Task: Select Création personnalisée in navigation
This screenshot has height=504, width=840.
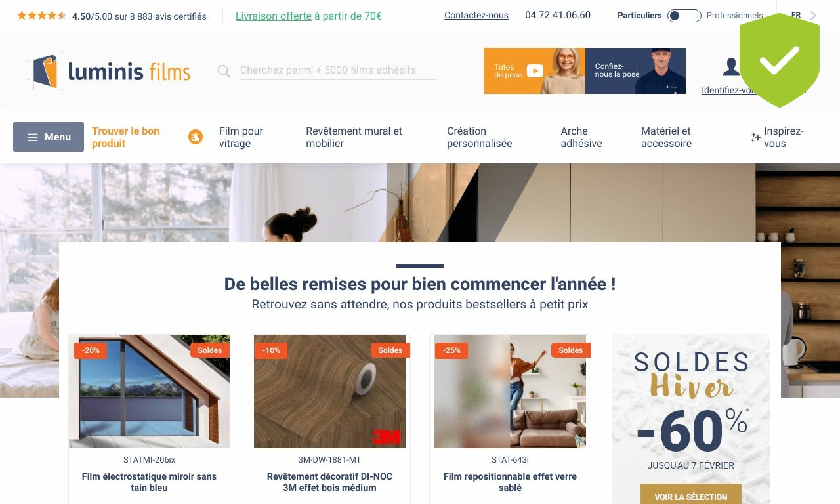Action: click(480, 137)
